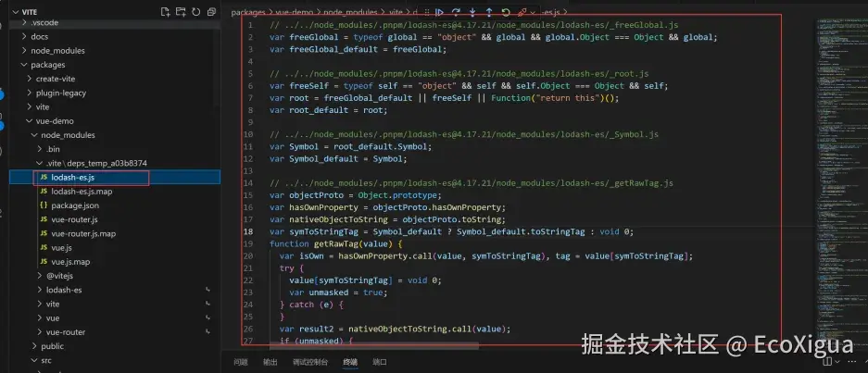
Task: Restart the debug session
Action: pyautogui.click(x=506, y=12)
